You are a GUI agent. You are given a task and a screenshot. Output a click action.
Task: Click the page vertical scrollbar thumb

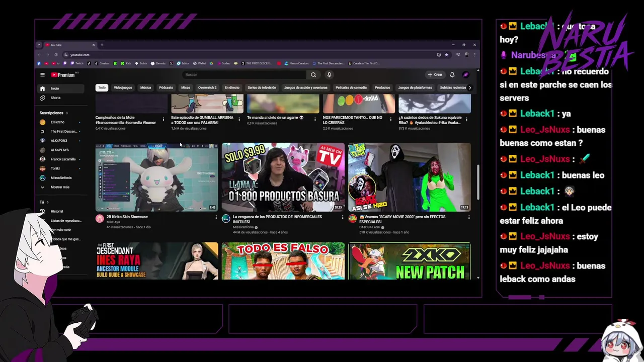coord(478,181)
